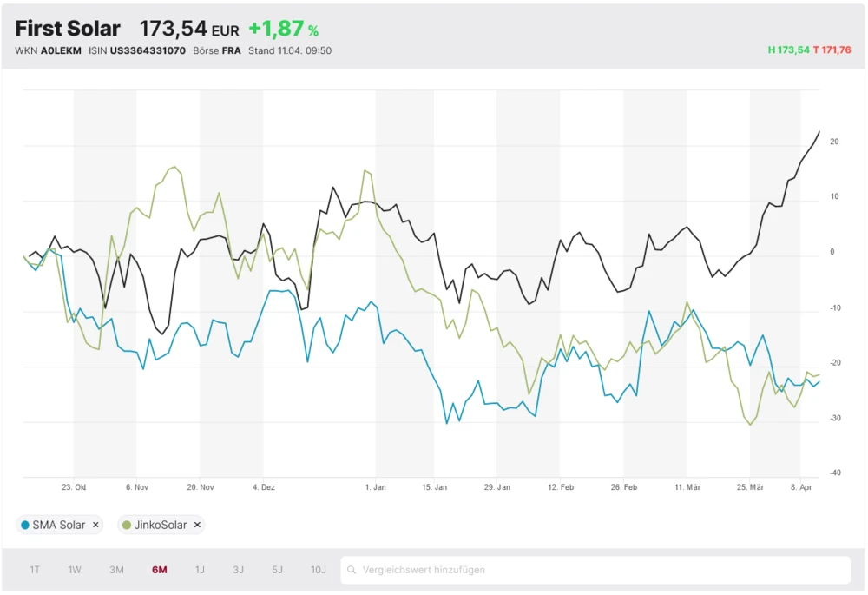Image resolution: width=868 pixels, height=595 pixels.
Task: Click the green JinkoSolar color dot
Action: point(127,525)
